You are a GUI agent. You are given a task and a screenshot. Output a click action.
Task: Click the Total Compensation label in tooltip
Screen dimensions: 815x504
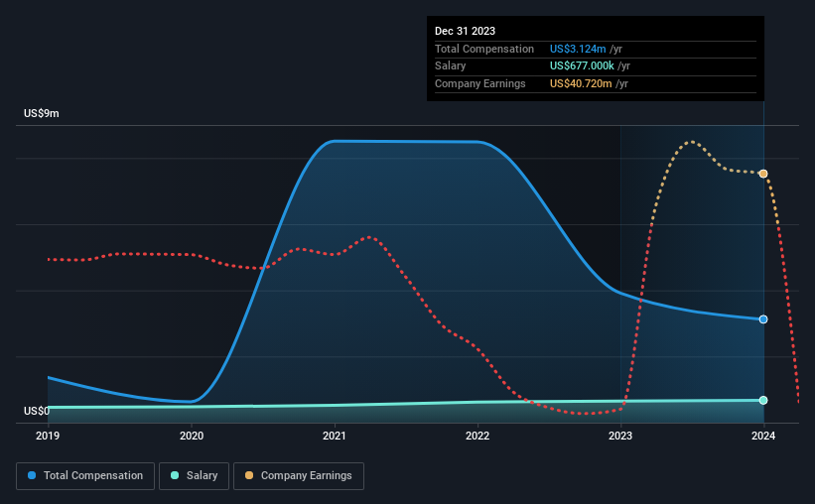[483, 49]
